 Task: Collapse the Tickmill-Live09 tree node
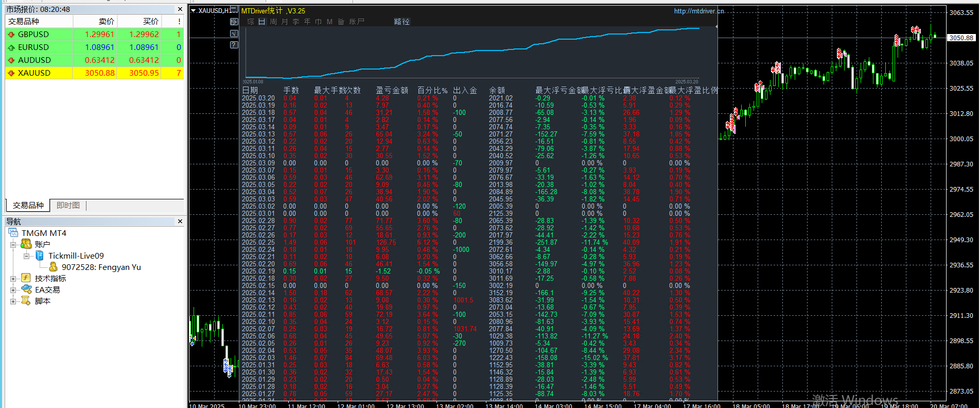click(26, 256)
